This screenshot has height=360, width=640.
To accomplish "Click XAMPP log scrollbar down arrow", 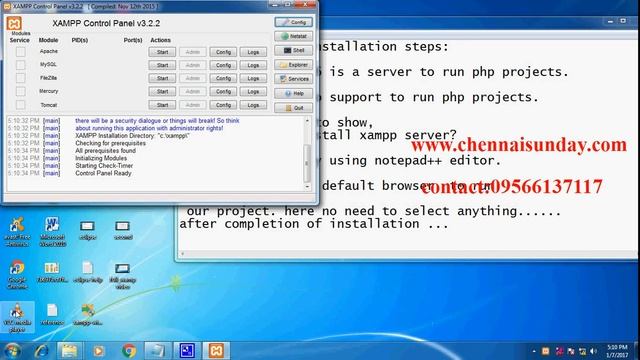I will point(307,187).
